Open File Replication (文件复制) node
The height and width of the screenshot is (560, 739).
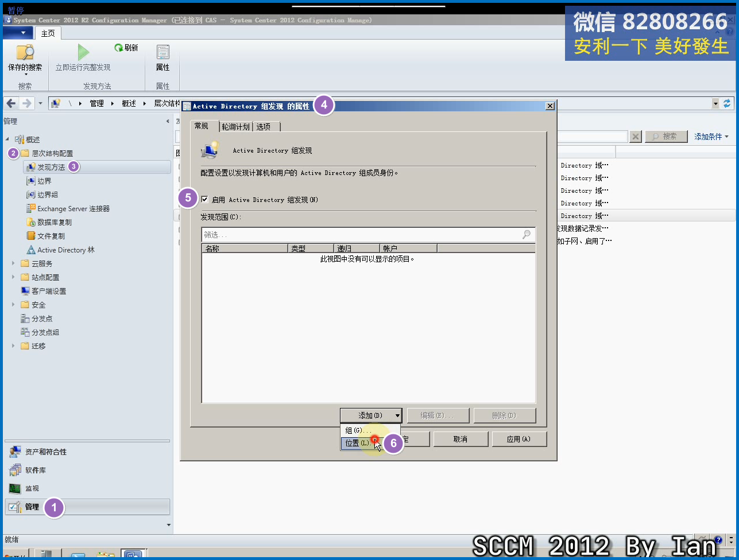point(51,236)
